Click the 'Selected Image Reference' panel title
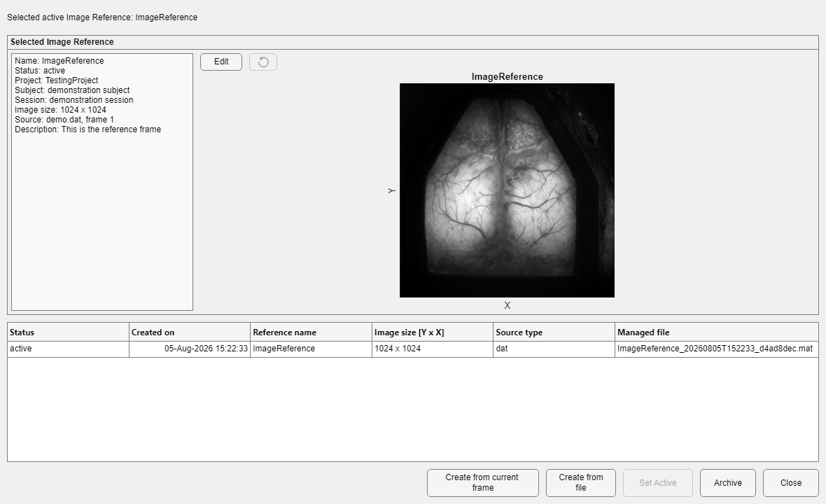This screenshot has height=504, width=826. coord(62,41)
